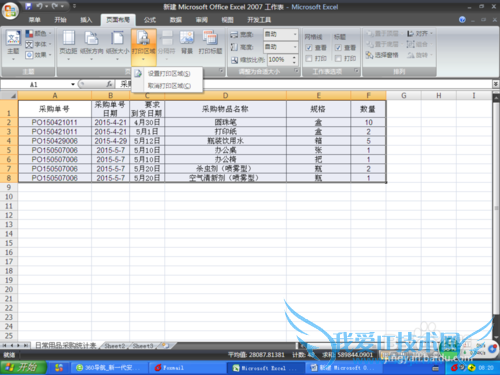This screenshot has height=375, width=500.
Task: Click cell containing 瓶装饮用水
Action: click(225, 141)
